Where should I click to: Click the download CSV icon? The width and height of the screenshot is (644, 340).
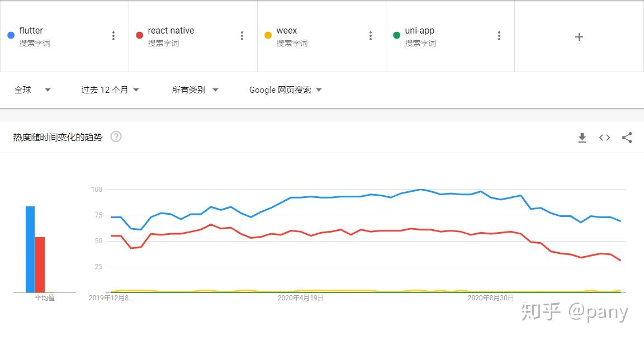(x=582, y=138)
